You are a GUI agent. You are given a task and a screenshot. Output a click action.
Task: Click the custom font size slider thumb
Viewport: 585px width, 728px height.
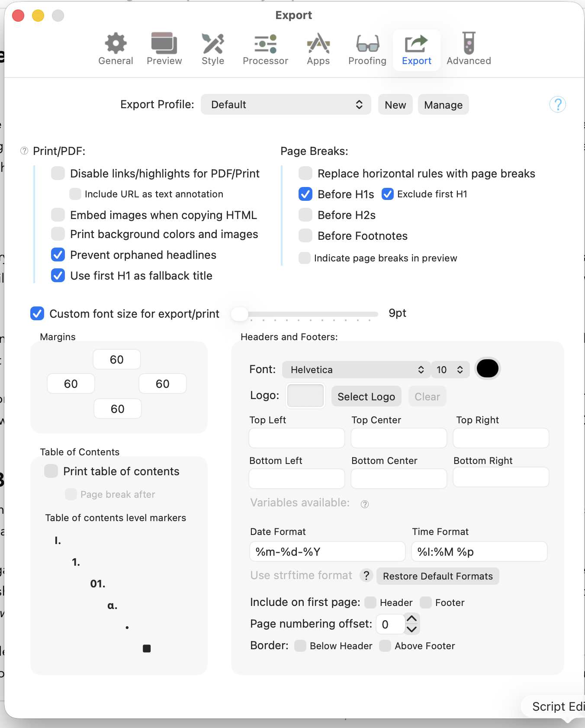[240, 314]
